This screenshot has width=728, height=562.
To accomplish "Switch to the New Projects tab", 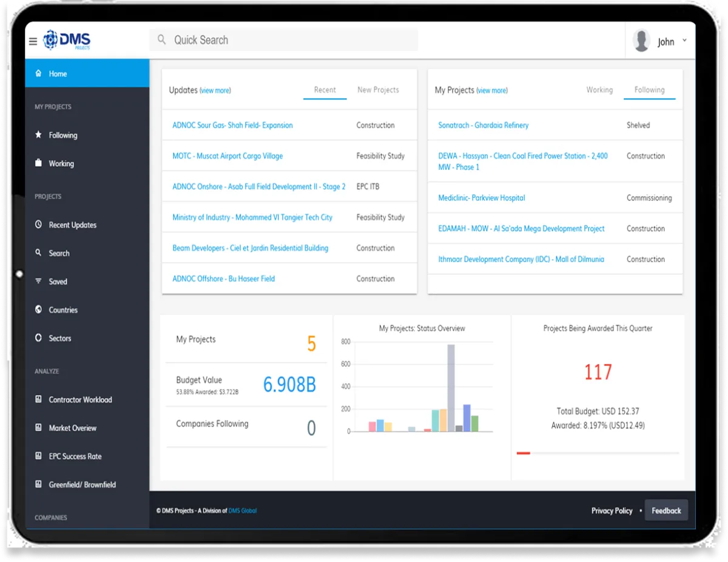I will pos(378,90).
